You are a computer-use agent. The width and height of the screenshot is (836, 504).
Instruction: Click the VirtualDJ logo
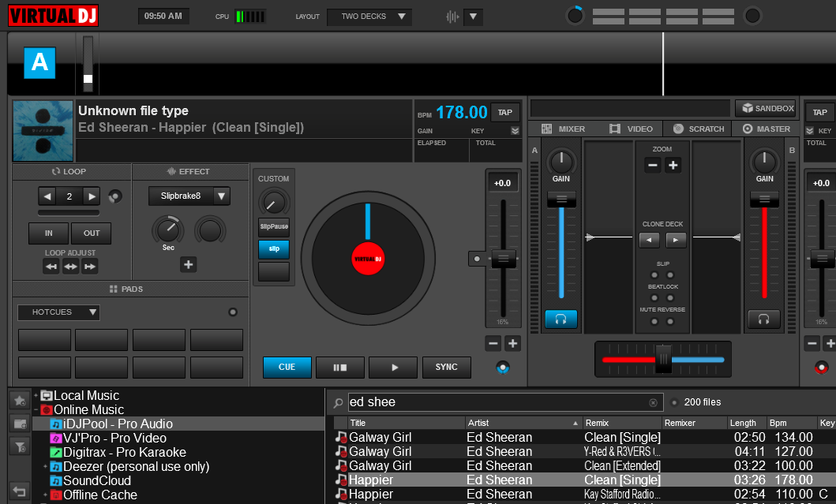pos(53,16)
